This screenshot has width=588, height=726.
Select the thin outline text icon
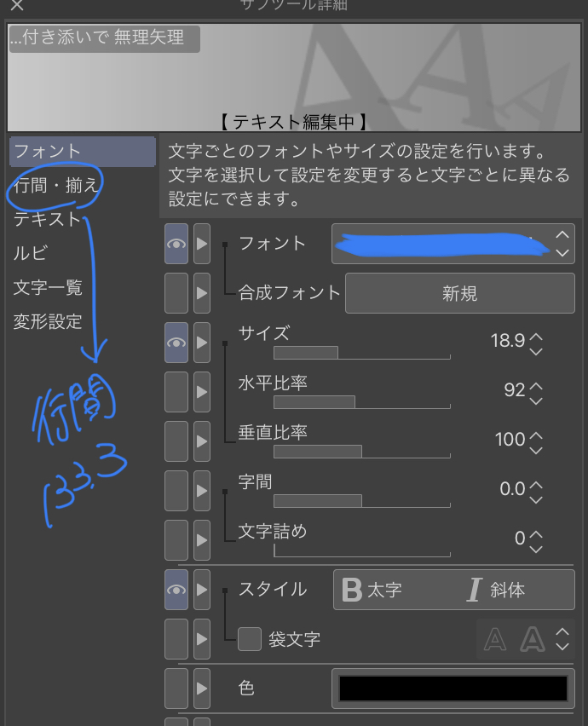point(495,639)
